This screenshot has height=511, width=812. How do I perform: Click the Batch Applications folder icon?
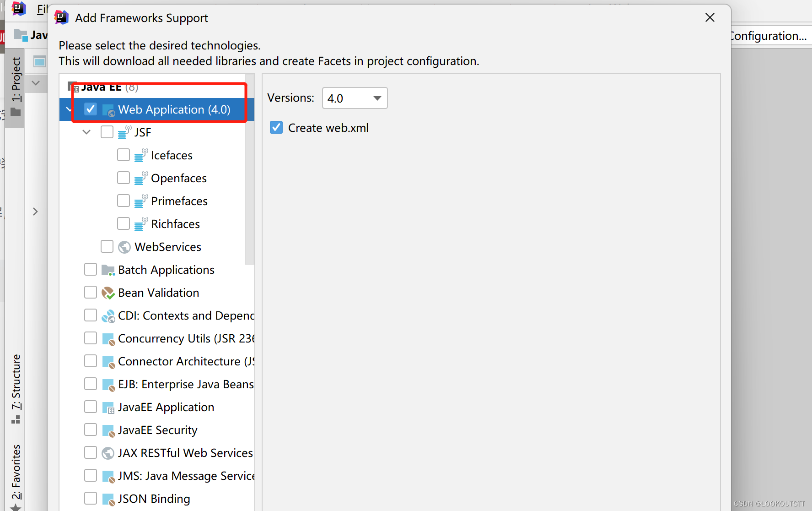(108, 270)
